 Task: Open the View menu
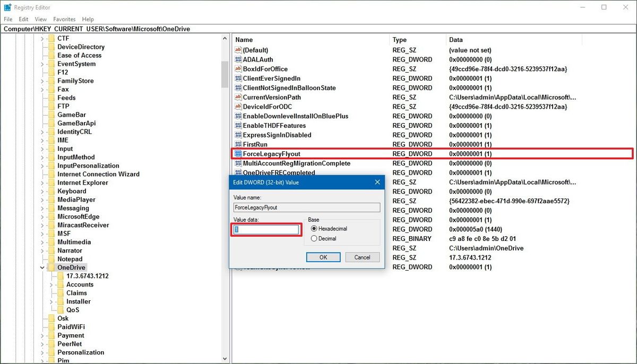point(40,19)
